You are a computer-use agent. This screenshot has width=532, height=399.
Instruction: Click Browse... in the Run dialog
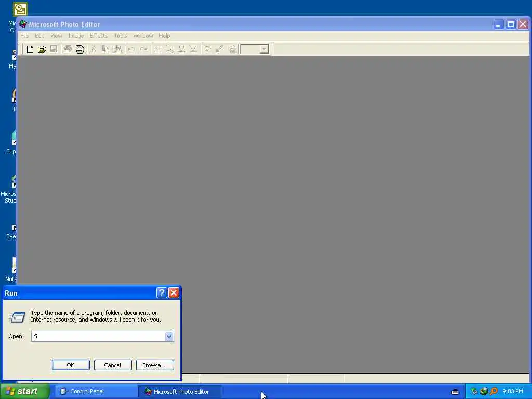[155, 365]
